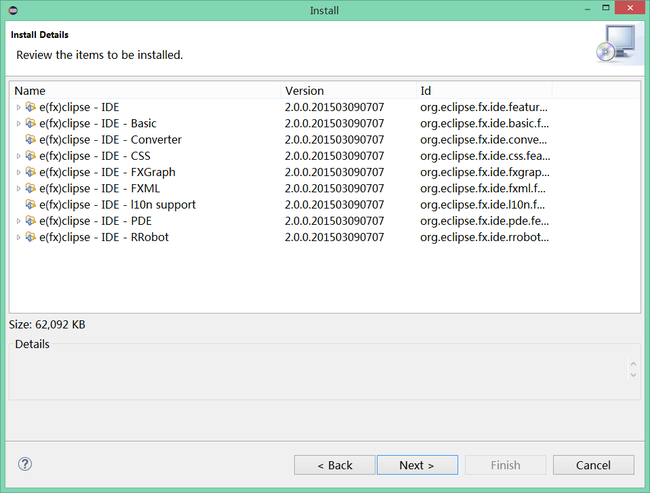
Task: Click the feature icon of IDE - RRobot
Action: [30, 237]
